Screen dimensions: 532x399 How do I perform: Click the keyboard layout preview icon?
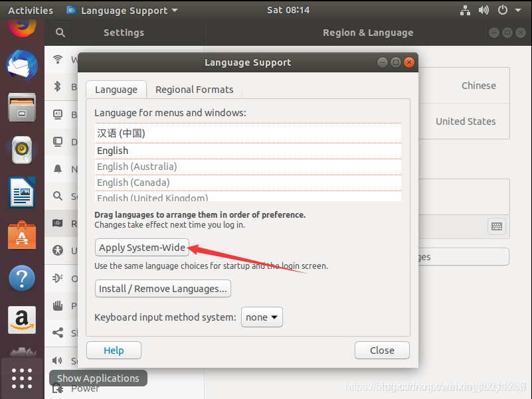[497, 226]
